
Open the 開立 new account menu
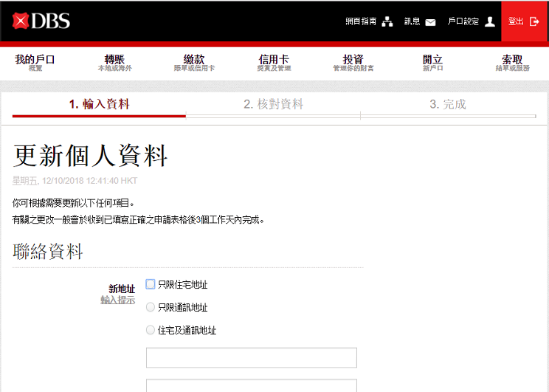(432, 63)
